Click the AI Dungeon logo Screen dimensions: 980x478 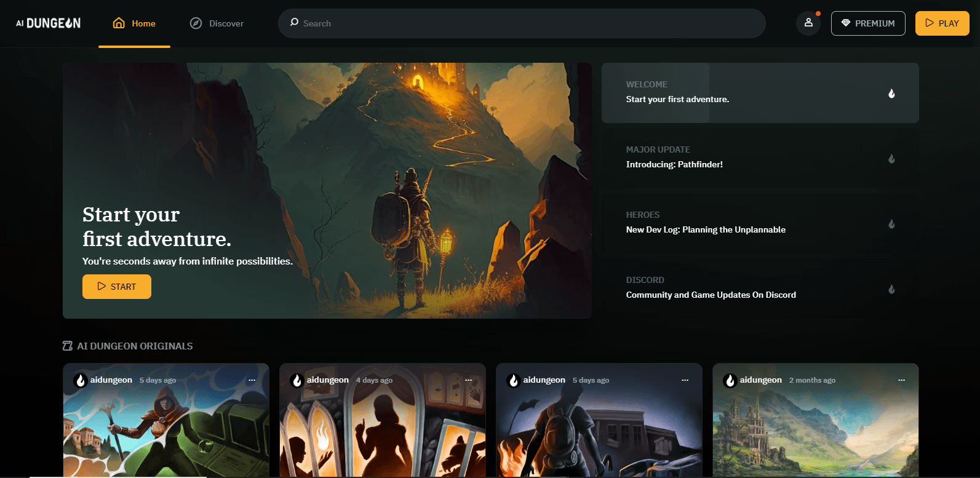click(x=48, y=23)
